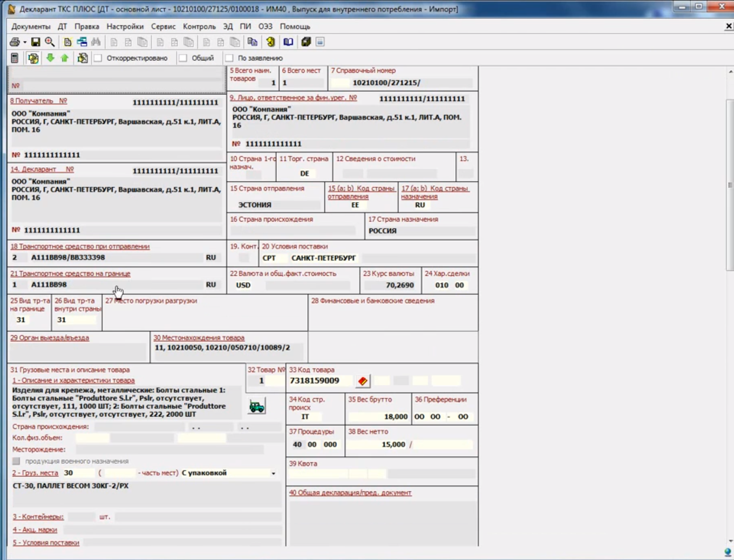Click the gross weight field 18,000
Image resolution: width=734 pixels, height=560 pixels.
coord(378,417)
